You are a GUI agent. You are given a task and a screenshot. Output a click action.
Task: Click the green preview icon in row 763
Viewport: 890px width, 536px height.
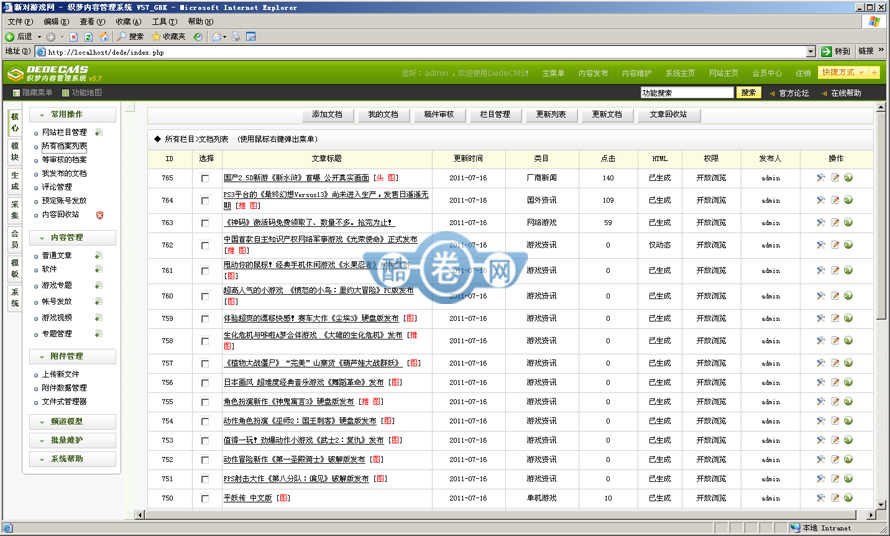pos(848,222)
